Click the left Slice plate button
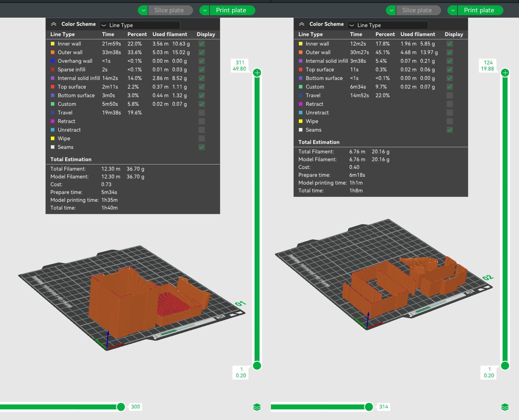The width and height of the screenshot is (519, 420). pos(171,10)
